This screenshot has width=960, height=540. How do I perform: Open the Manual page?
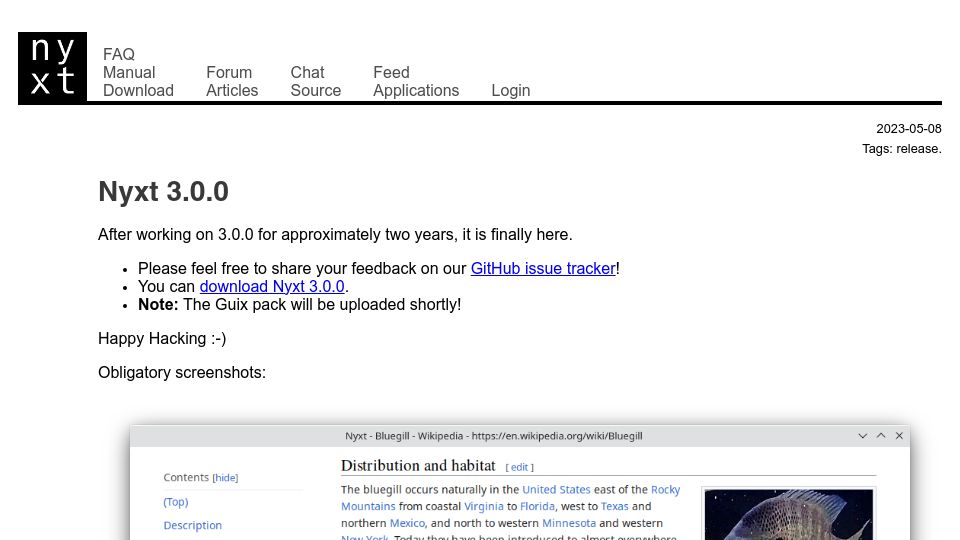pos(129,72)
